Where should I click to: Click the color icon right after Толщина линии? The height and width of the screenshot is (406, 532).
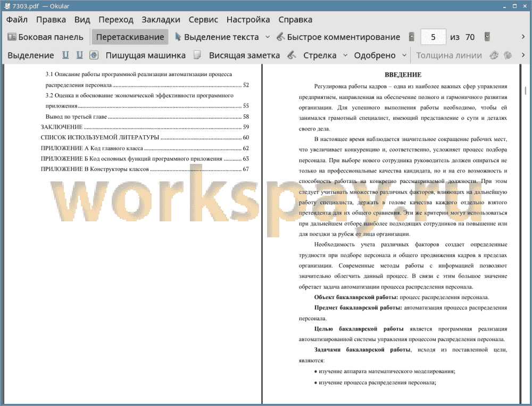tap(494, 55)
